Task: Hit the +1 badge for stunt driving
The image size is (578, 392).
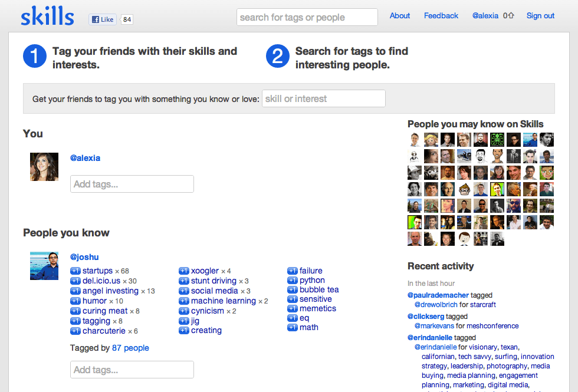Action: tap(183, 281)
